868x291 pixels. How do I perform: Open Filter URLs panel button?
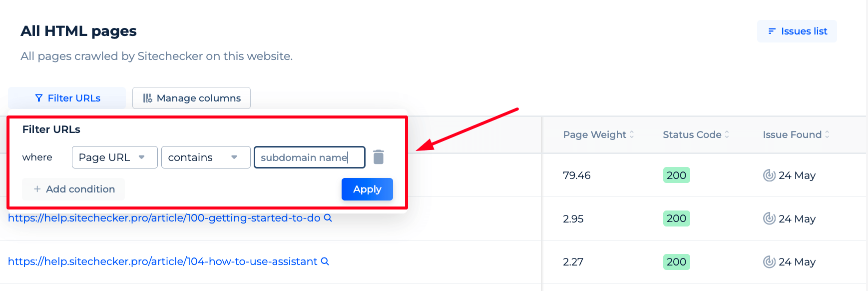click(x=67, y=98)
